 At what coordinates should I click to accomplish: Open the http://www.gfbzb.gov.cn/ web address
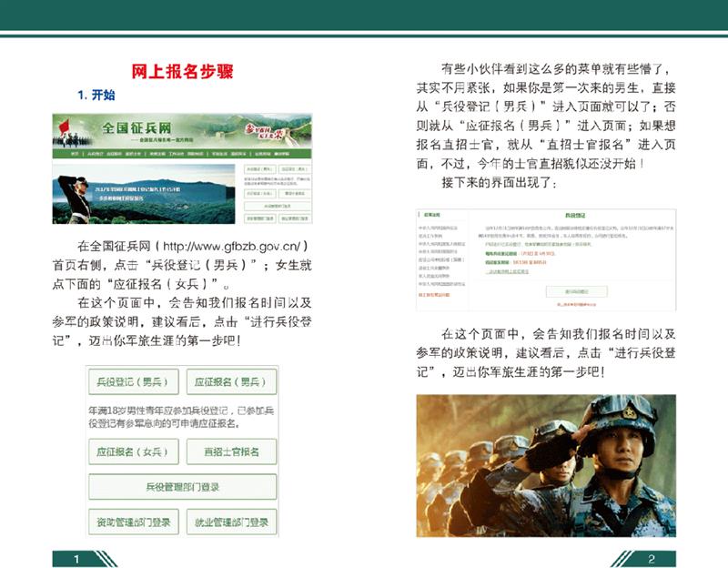click(232, 246)
